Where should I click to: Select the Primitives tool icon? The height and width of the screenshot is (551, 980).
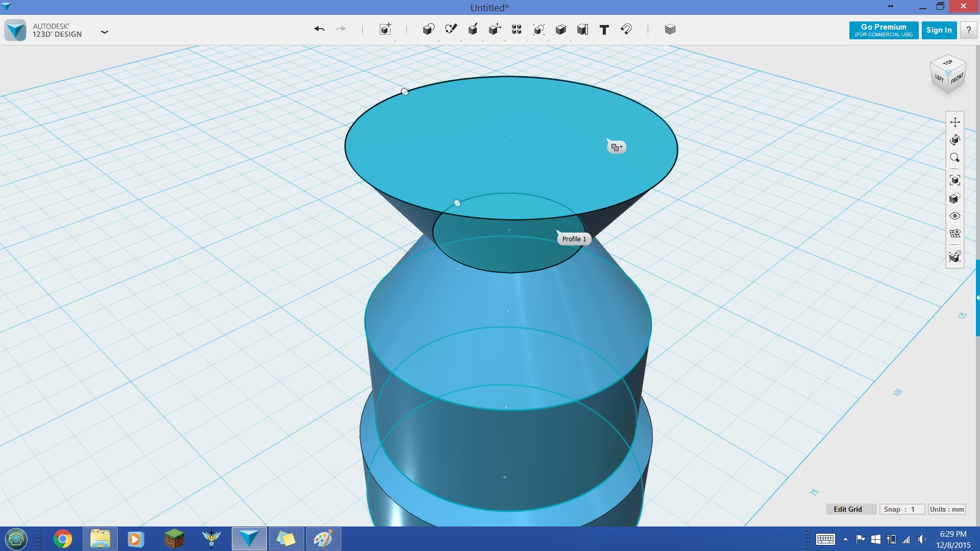click(428, 30)
